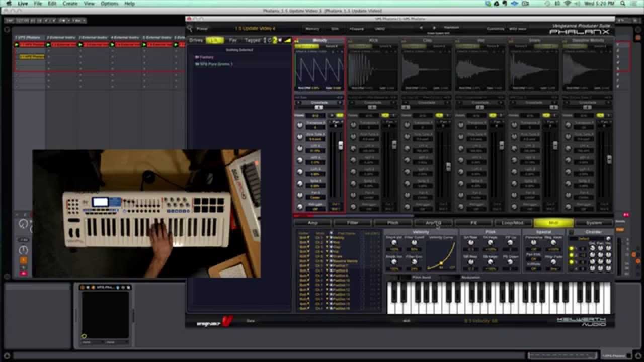Open the Loop/Mod tab
644x362 pixels.
click(514, 223)
